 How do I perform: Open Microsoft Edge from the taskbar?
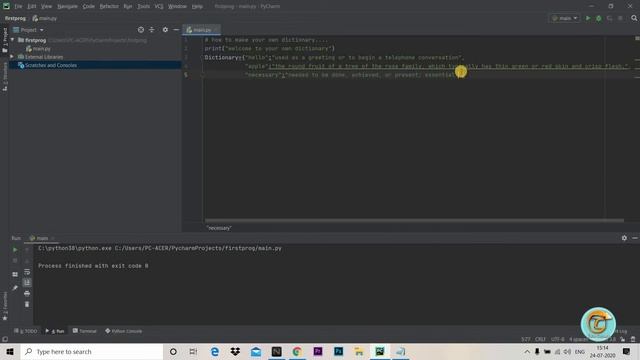click(x=215, y=351)
